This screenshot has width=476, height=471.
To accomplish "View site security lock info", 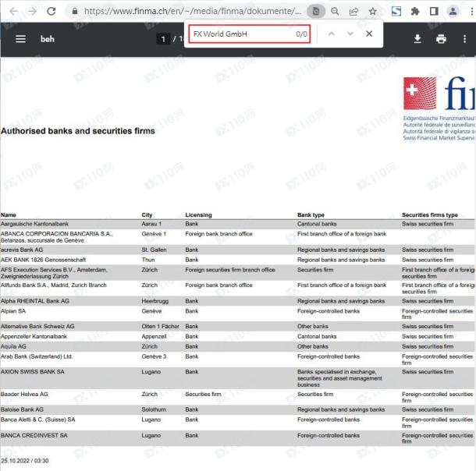I will [x=75, y=12].
